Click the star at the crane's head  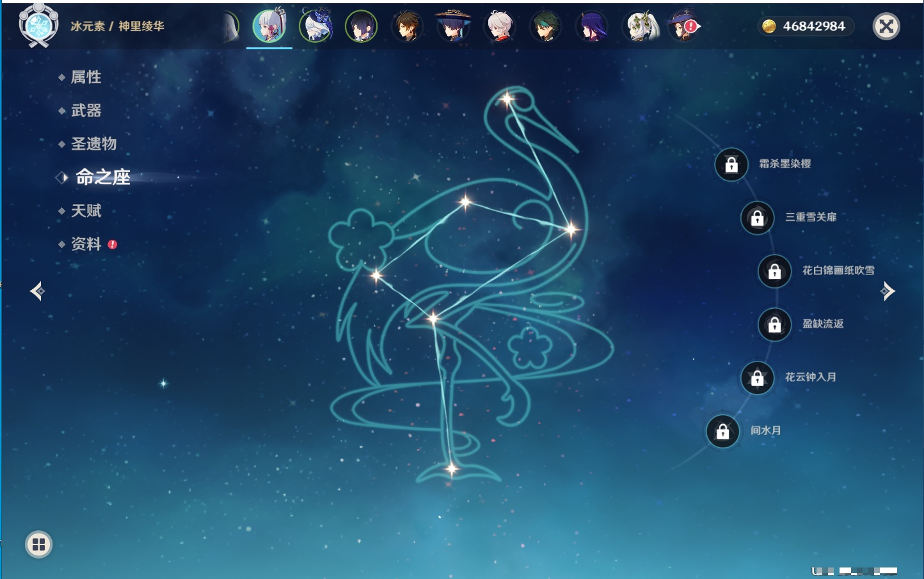(x=507, y=99)
